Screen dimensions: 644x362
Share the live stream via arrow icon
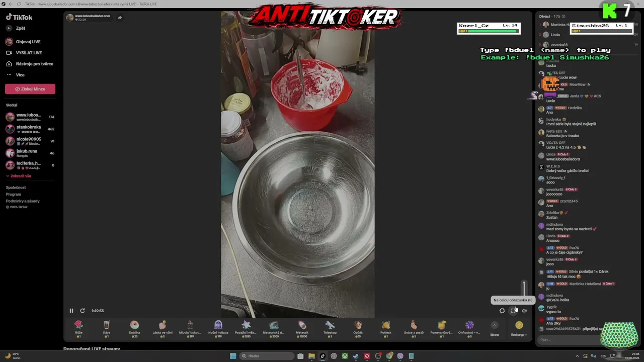click(120, 18)
